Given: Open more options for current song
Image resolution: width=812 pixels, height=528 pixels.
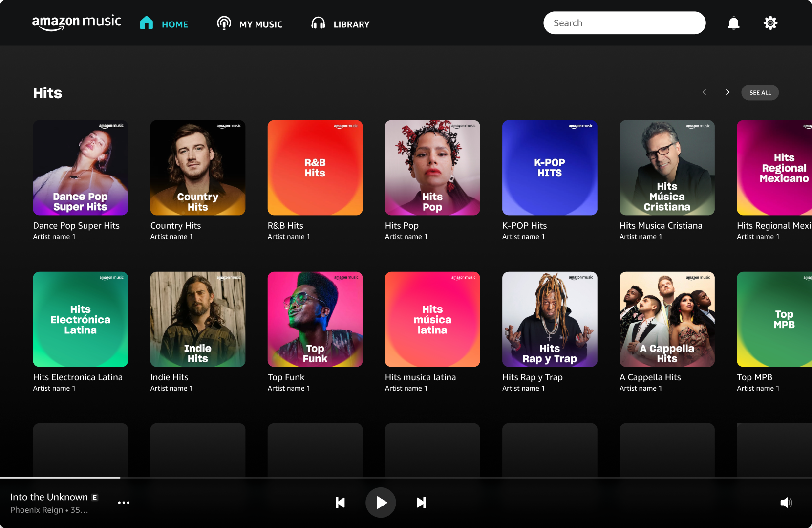Looking at the screenshot, I should click(124, 503).
